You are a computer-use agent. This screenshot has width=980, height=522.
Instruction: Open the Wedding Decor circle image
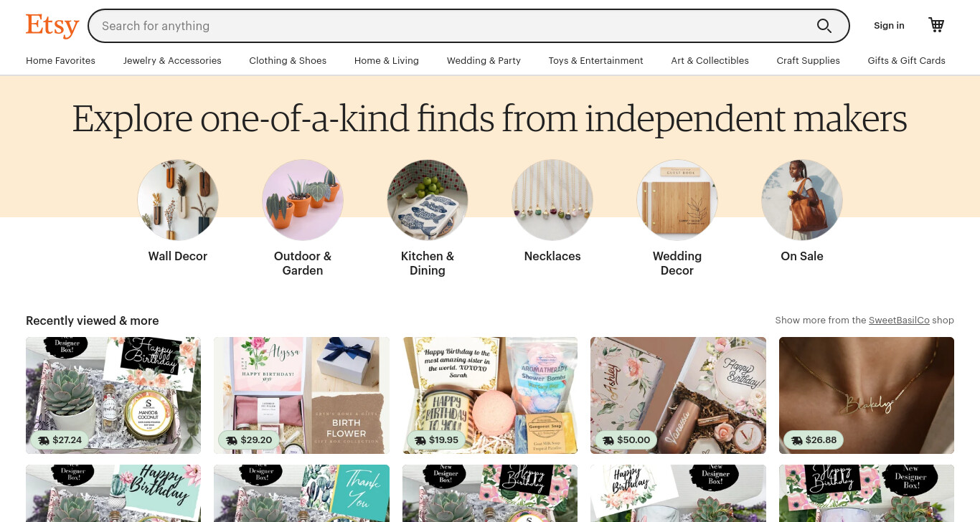[677, 200]
